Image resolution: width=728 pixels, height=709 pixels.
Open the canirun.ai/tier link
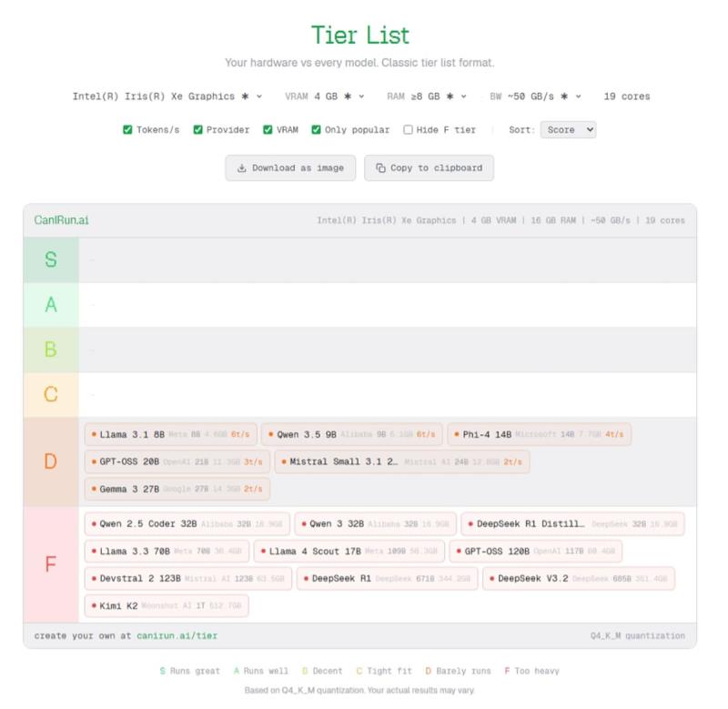177,635
